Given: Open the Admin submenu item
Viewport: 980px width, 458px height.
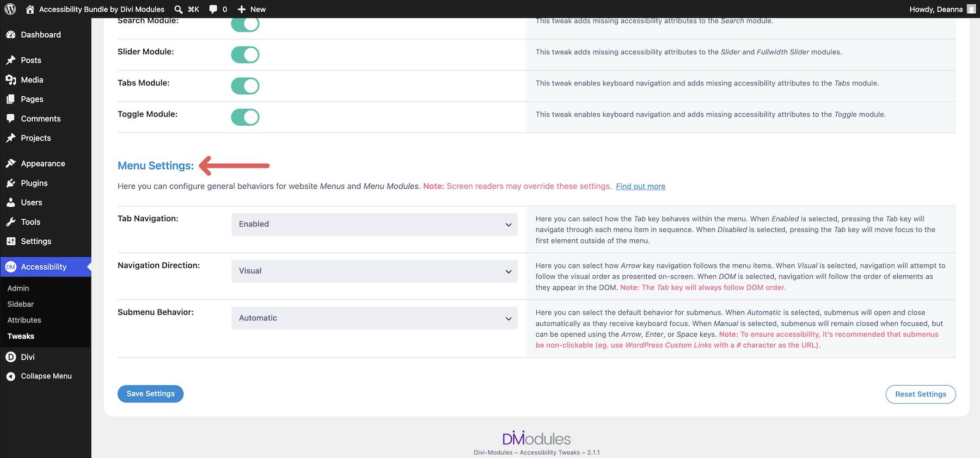Looking at the screenshot, I should click(x=18, y=288).
